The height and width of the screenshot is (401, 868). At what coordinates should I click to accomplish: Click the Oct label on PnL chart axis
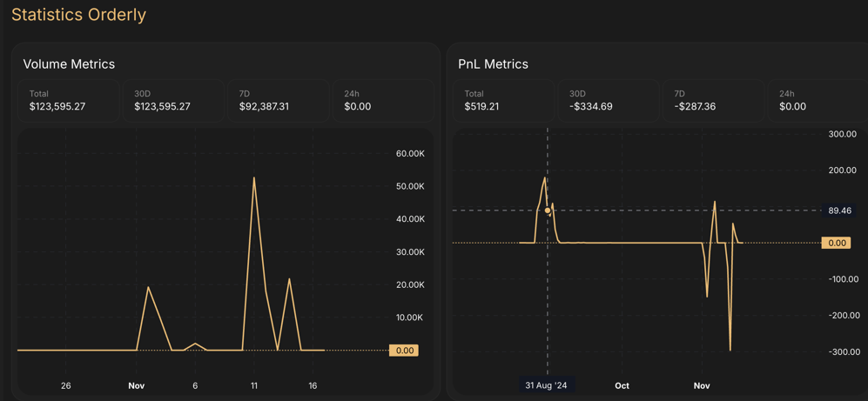tap(622, 385)
